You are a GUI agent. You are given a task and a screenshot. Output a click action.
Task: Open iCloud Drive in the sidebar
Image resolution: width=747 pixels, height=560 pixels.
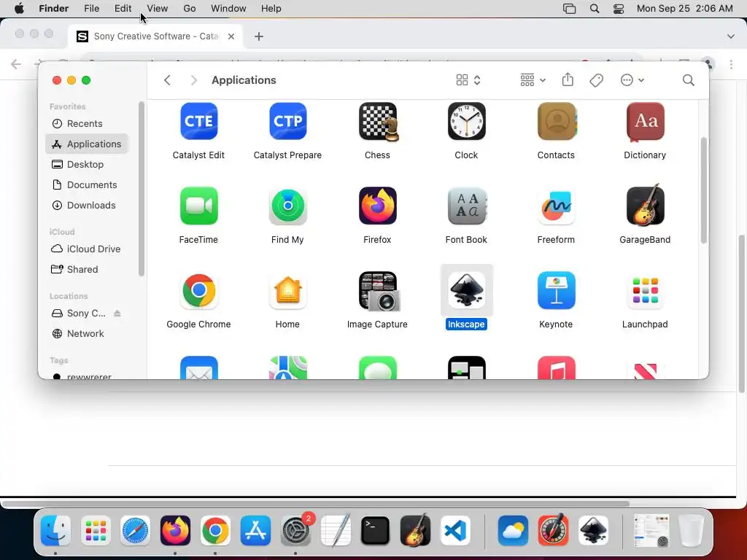pos(87,249)
